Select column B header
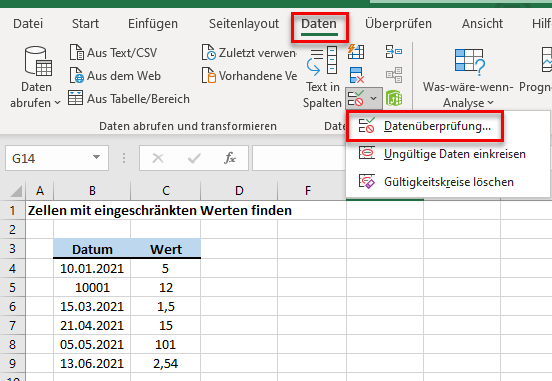 click(x=92, y=191)
